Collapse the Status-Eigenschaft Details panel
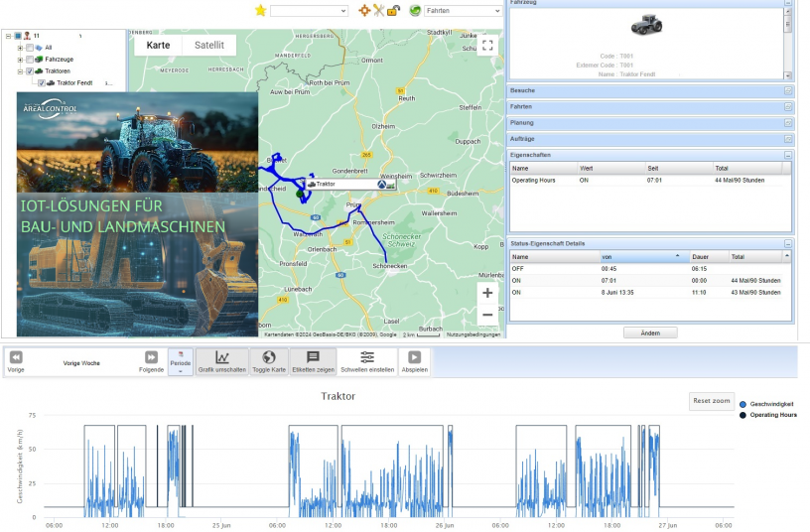 pyautogui.click(x=788, y=243)
